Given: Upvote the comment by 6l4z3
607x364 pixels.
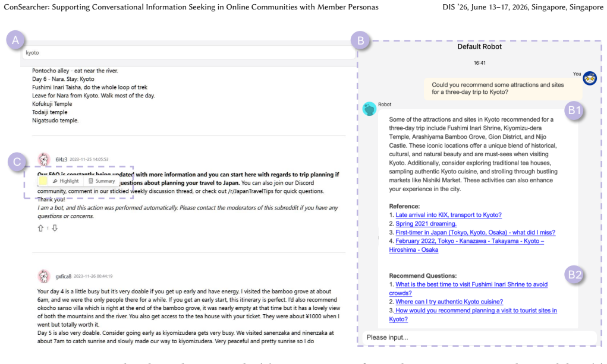Looking at the screenshot, I should (x=40, y=228).
